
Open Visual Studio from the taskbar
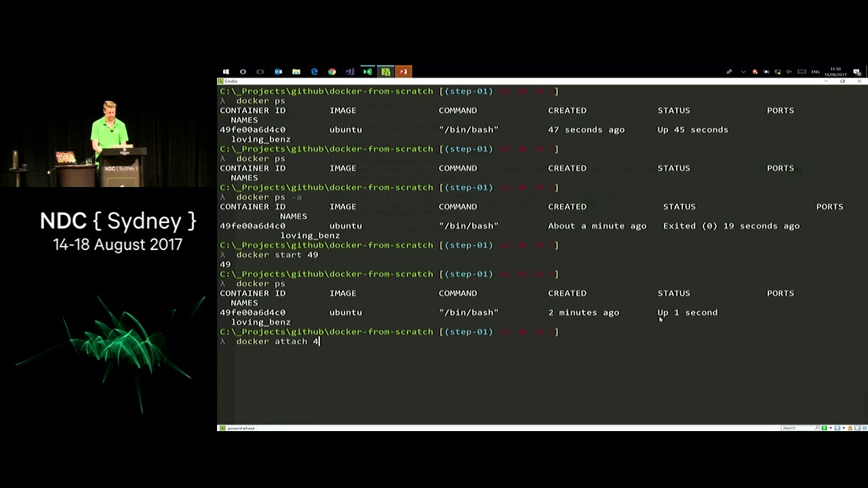(349, 71)
